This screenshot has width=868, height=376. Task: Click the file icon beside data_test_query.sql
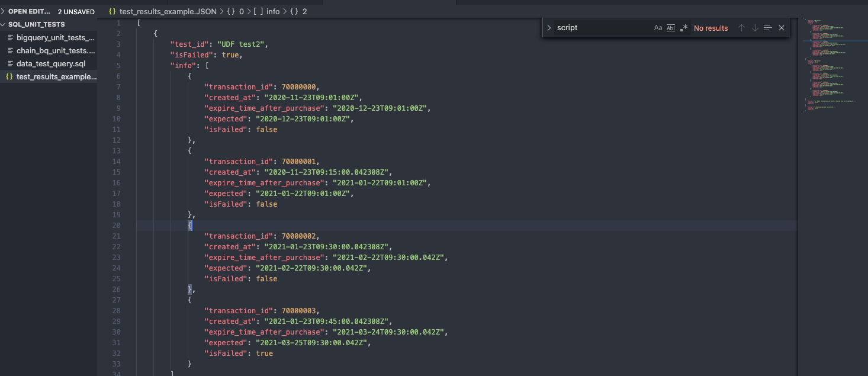tap(10, 63)
